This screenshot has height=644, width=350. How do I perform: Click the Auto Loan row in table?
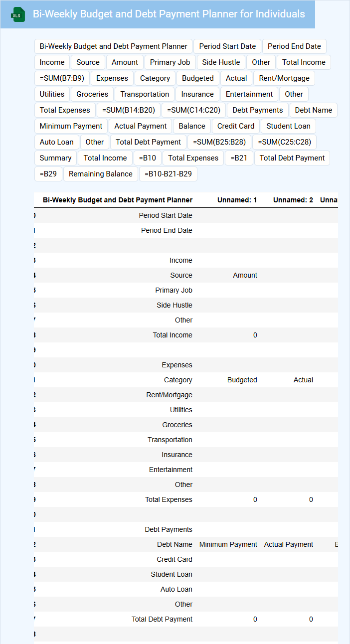coord(176,589)
